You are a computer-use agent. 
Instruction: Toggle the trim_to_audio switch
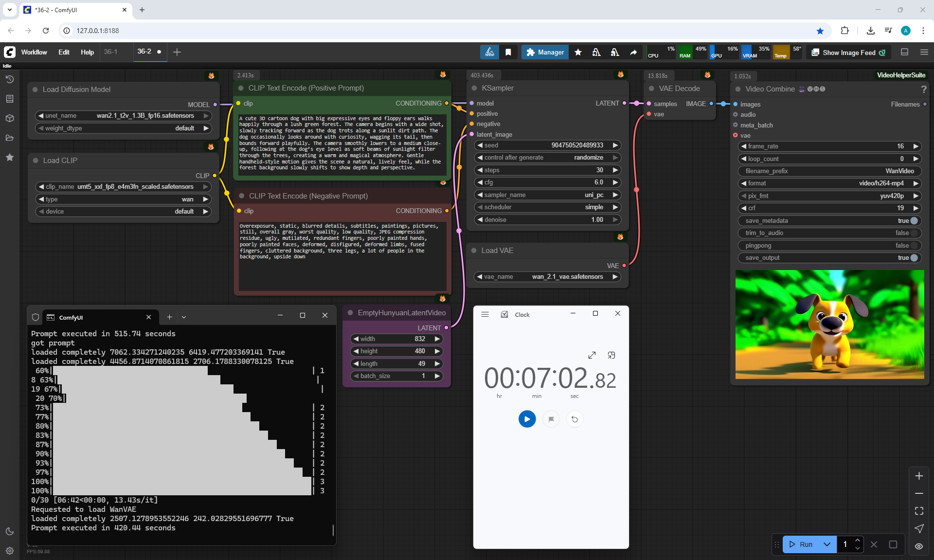(x=914, y=233)
